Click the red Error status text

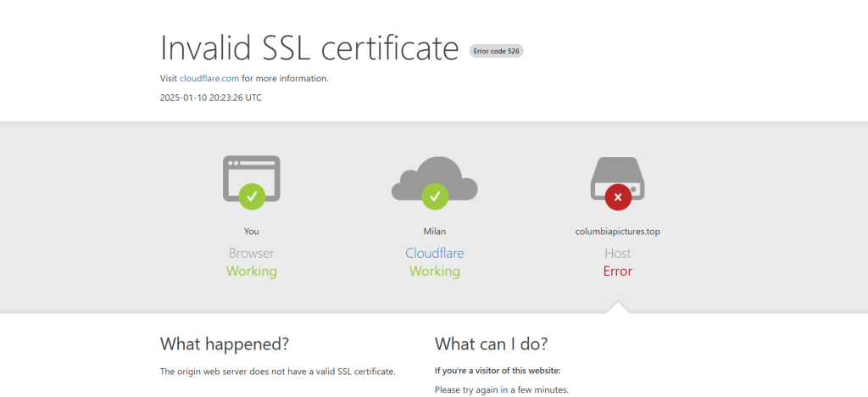click(x=618, y=271)
